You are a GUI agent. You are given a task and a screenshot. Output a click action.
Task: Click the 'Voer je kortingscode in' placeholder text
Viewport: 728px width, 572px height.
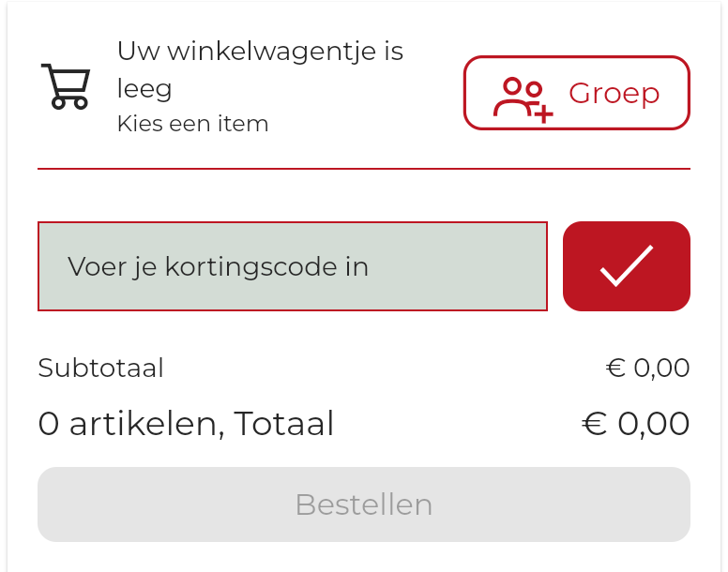coord(218,267)
